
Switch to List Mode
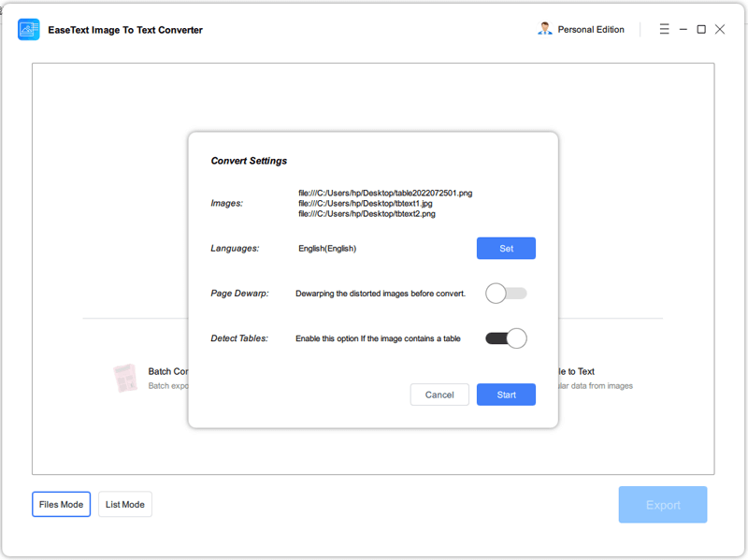pos(125,504)
